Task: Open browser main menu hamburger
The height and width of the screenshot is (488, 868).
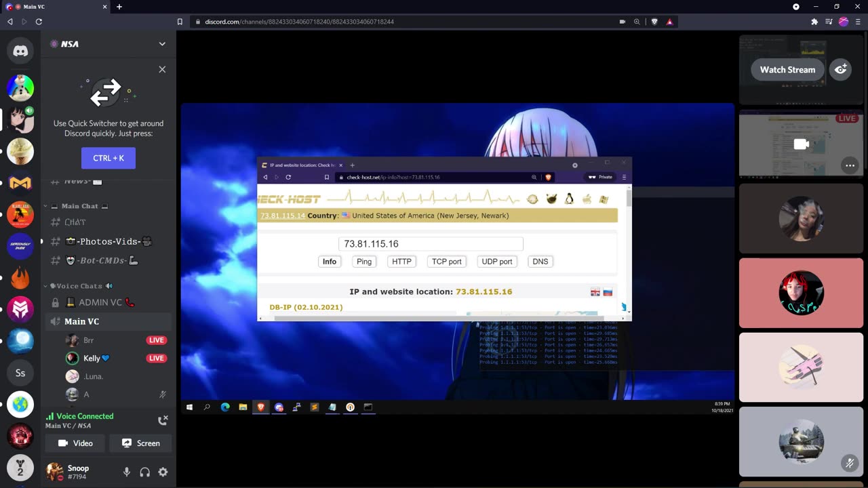Action: tap(859, 22)
